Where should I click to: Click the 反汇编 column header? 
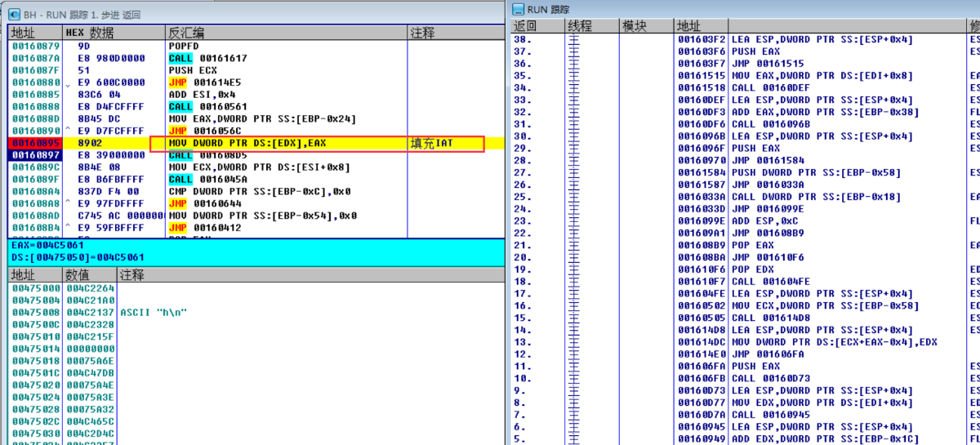[286, 33]
